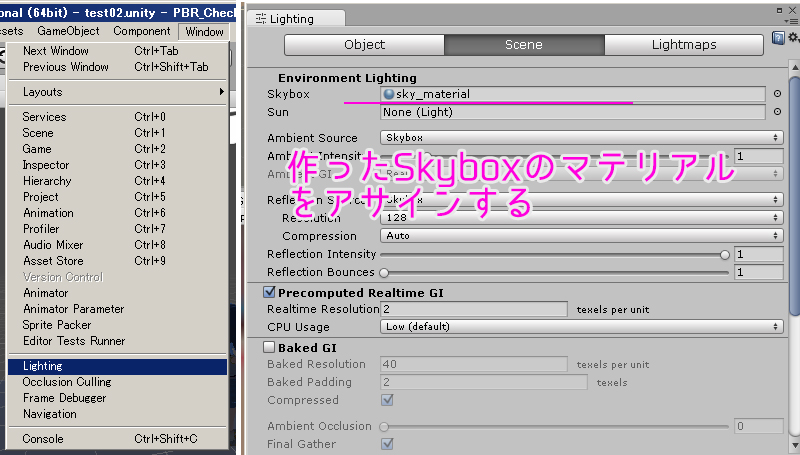
Task: Open Animator Parameter window
Action: [x=117, y=309]
